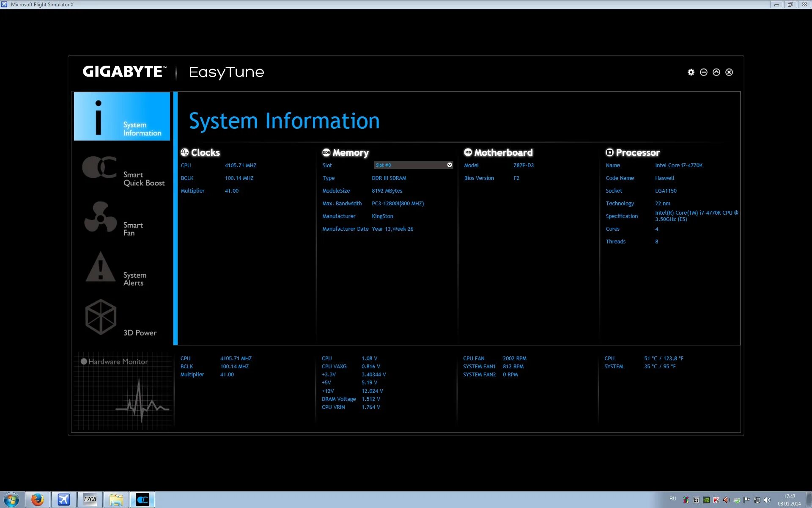Click the circled up-arrow icon in EasyTune header
Image resolution: width=812 pixels, height=508 pixels.
716,72
